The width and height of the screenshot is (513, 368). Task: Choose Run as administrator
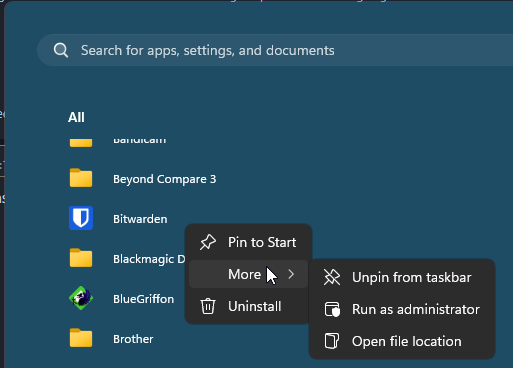(402, 309)
